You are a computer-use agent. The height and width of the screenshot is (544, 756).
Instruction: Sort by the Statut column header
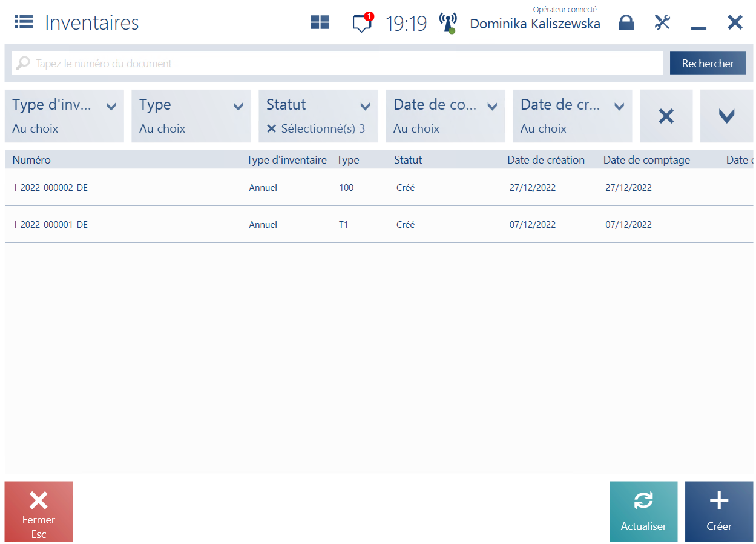pyautogui.click(x=408, y=160)
